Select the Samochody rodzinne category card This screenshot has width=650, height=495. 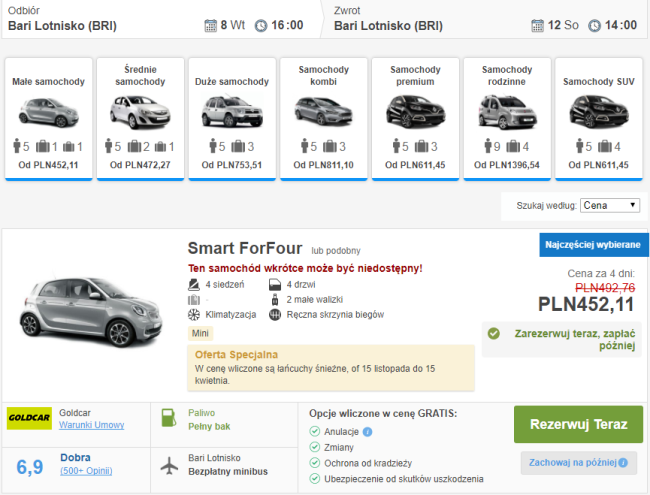[x=507, y=119]
